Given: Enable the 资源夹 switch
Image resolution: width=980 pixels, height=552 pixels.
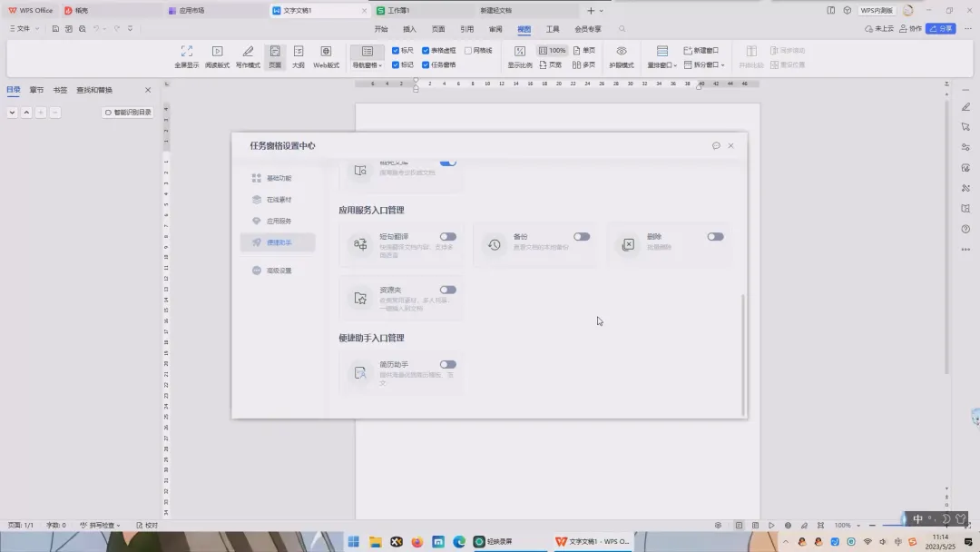Looking at the screenshot, I should coord(447,290).
